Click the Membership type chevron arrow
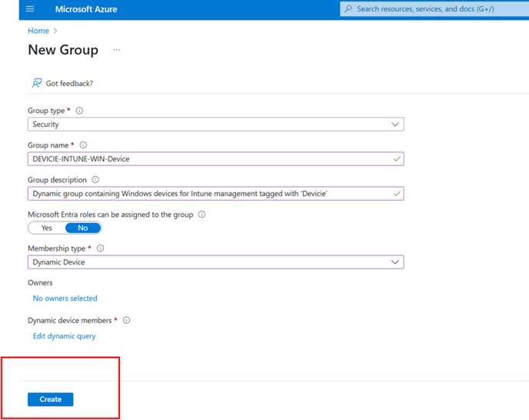529x420 pixels. [x=394, y=262]
